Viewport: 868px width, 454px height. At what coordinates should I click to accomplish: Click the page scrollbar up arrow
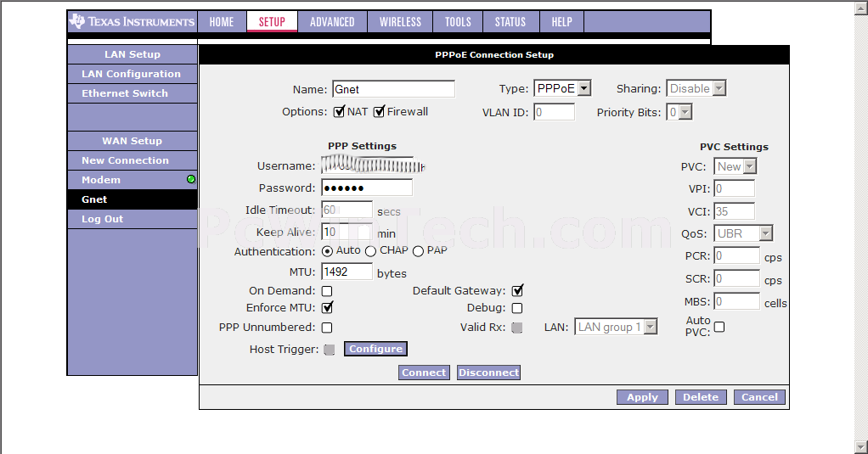coord(861,8)
